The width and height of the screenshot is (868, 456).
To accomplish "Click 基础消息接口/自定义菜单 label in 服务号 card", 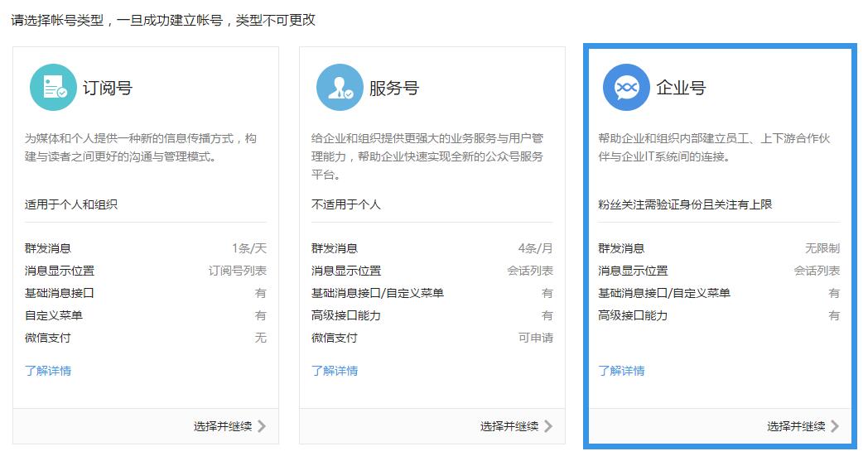I will point(378,293).
